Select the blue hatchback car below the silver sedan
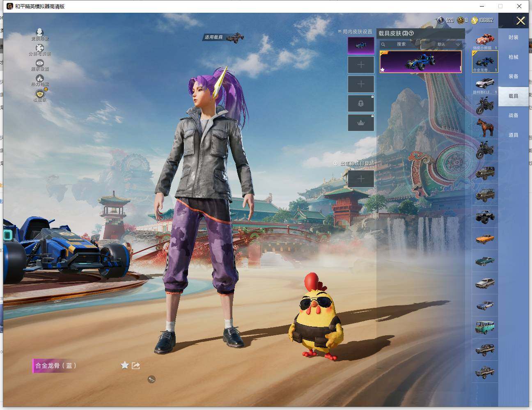Viewport: 532px width, 410px height. tap(485, 305)
